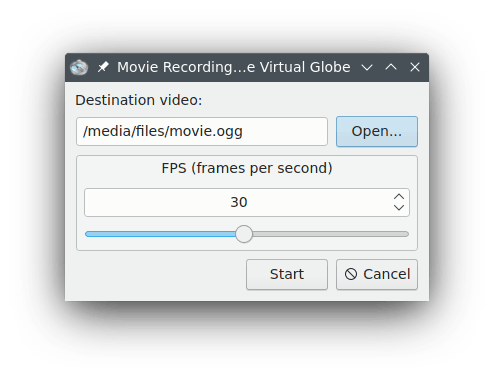
Task: Click the prohibition icon on Cancel button
Action: pos(351,274)
